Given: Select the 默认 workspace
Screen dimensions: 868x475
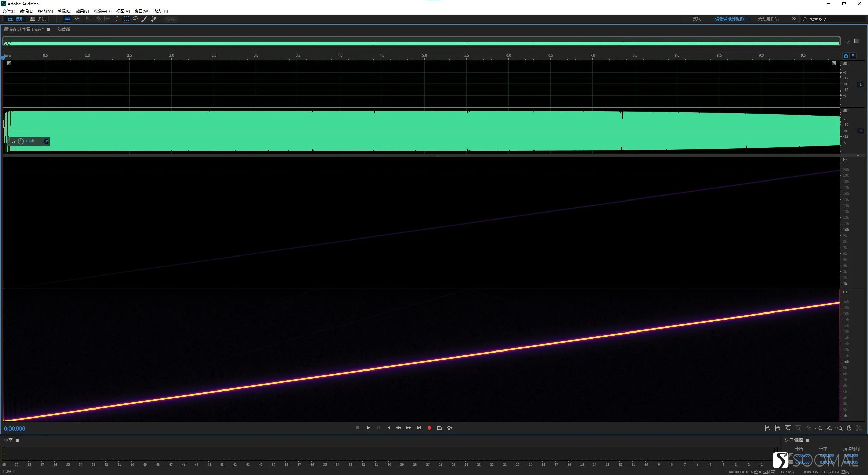Looking at the screenshot, I should 696,19.
